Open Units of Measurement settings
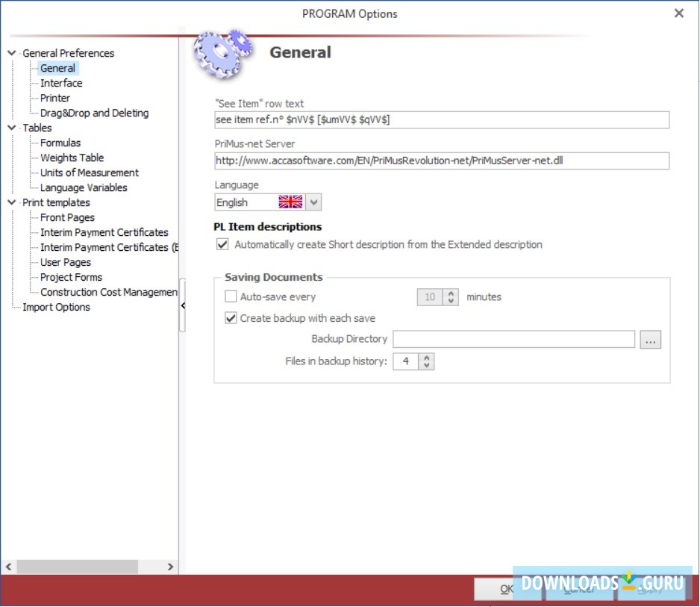The width and height of the screenshot is (700, 607). (x=90, y=172)
